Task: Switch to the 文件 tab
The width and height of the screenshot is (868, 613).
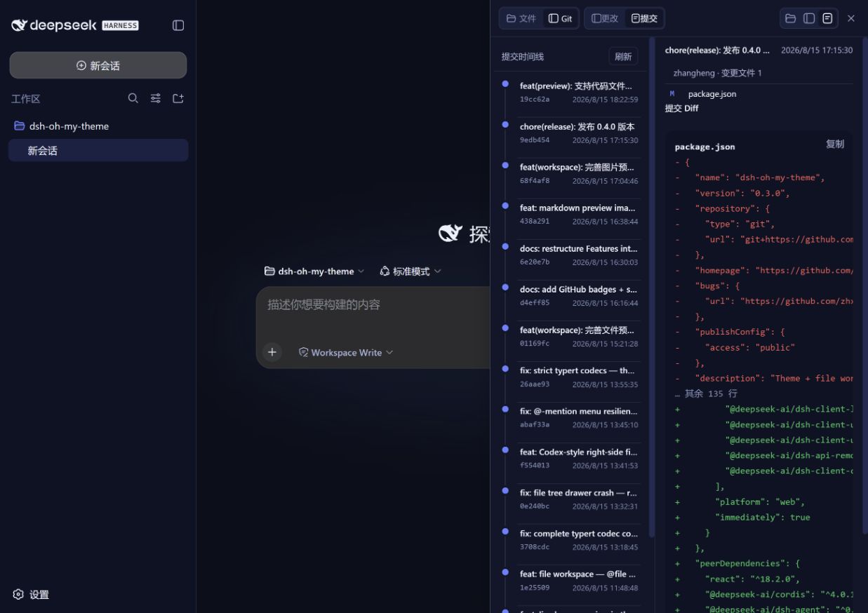Action: coord(521,18)
